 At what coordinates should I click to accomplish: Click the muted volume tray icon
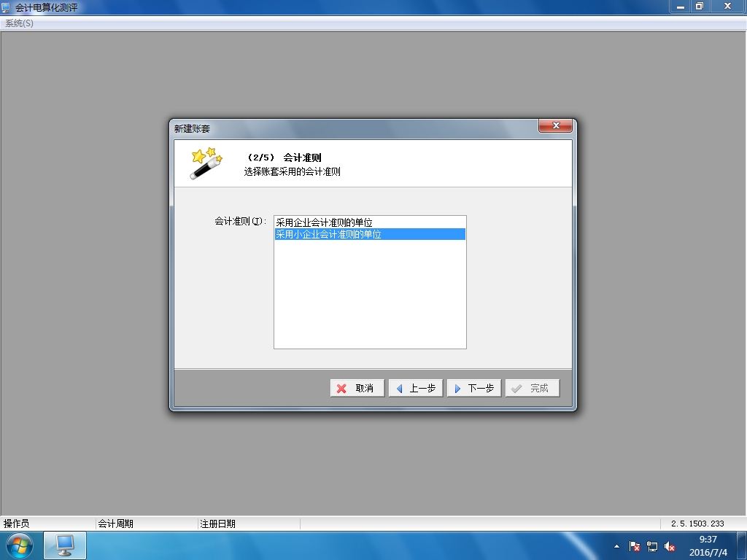[x=670, y=546]
